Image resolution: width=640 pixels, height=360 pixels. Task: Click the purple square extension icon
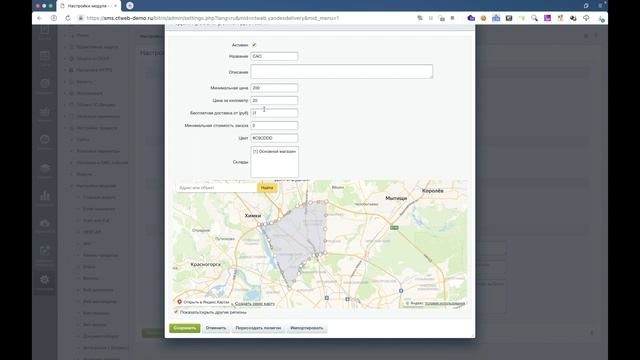coord(547,18)
